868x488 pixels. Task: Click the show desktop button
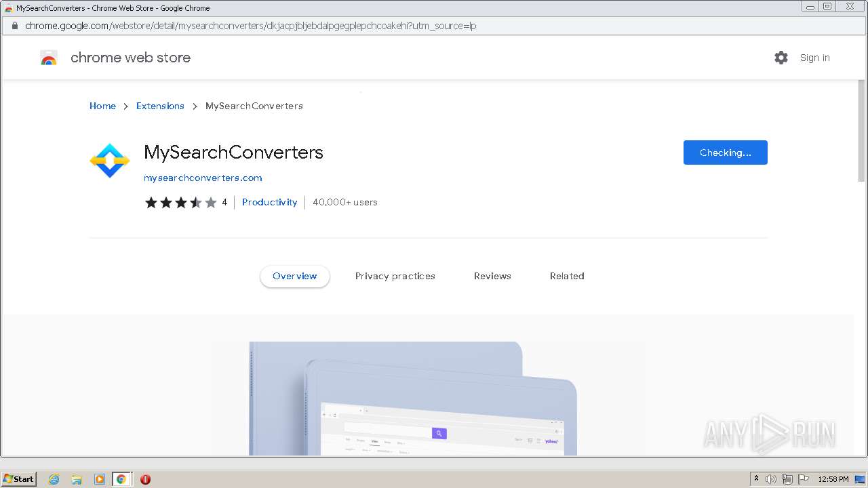(861, 479)
